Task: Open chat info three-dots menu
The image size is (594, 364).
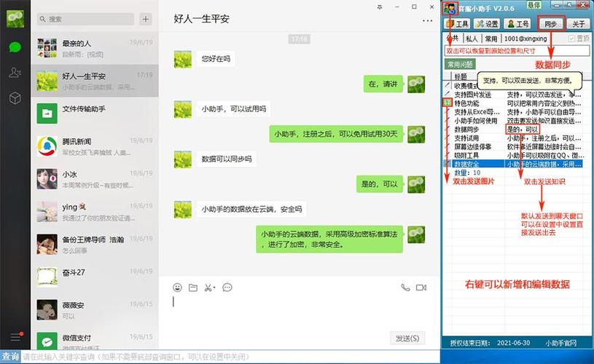Action: tap(427, 21)
